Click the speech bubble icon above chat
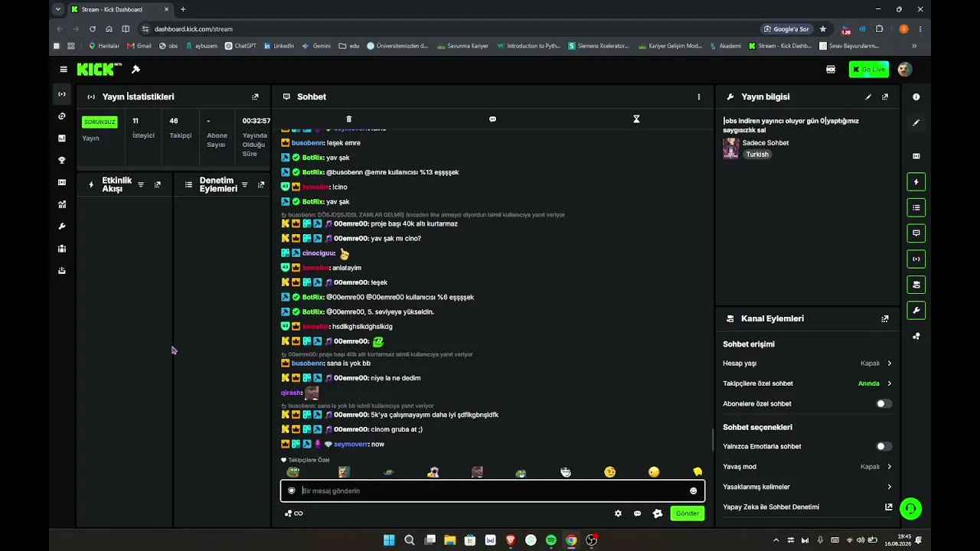 (x=492, y=119)
